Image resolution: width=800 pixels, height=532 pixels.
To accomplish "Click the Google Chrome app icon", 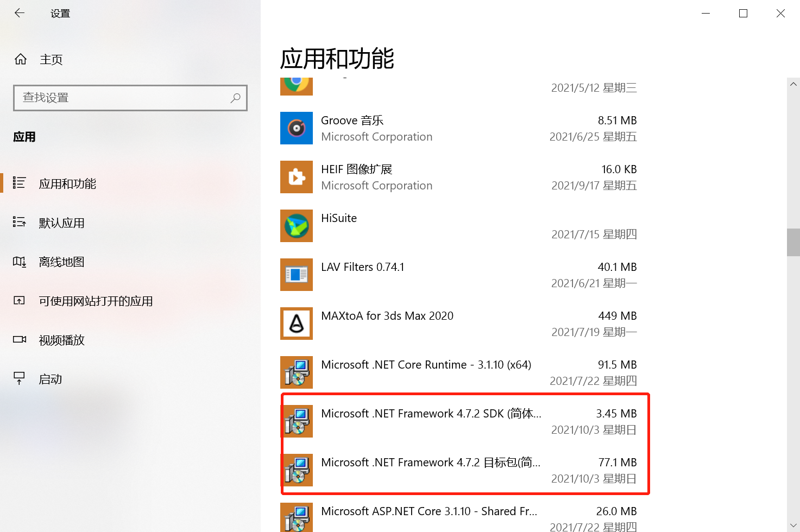I will (x=297, y=87).
